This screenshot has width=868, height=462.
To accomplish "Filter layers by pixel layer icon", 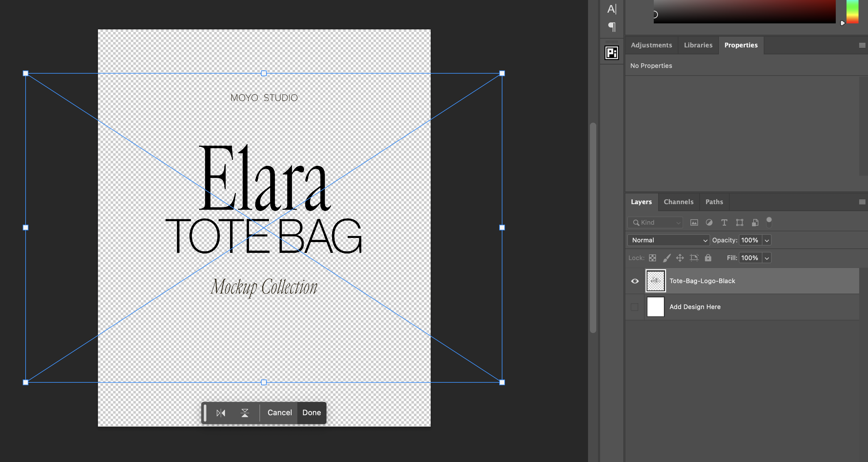I will [x=694, y=222].
